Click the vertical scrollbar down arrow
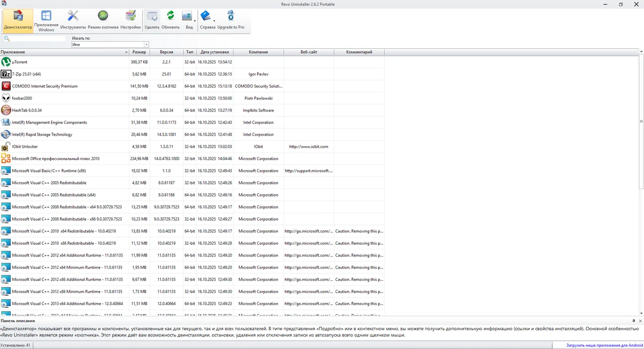 [x=642, y=314]
